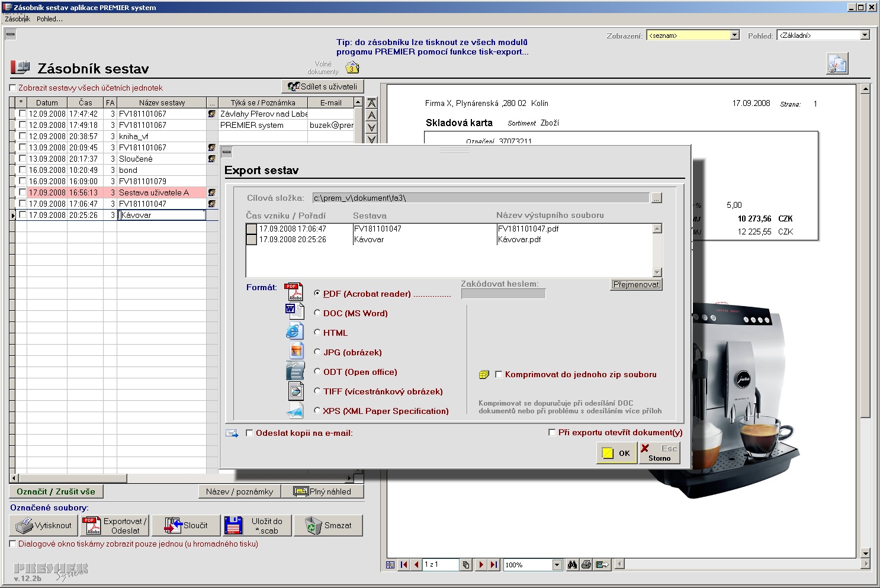Confirm export with OK button
880x588 pixels.
point(616,453)
